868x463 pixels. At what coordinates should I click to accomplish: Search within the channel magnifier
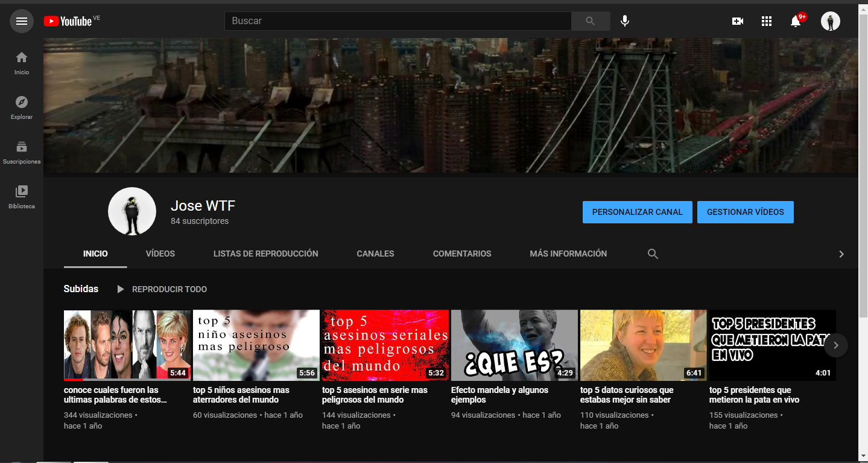click(x=653, y=254)
